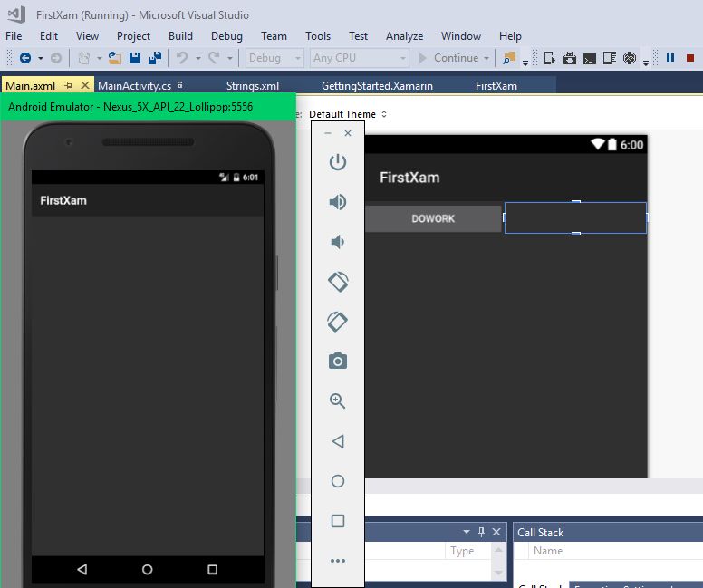Click the emulator sidebar Home circle

tap(338, 481)
